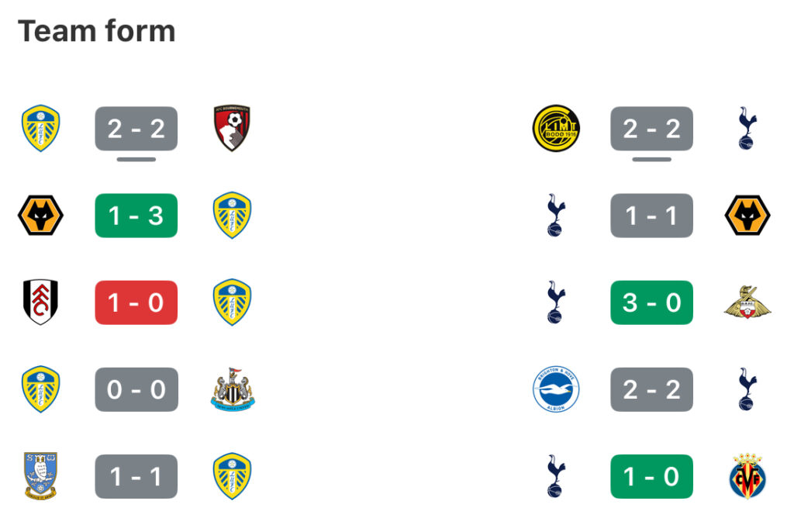Open the green 3 - 0 Tottenham vs Doncaster score

(x=651, y=302)
